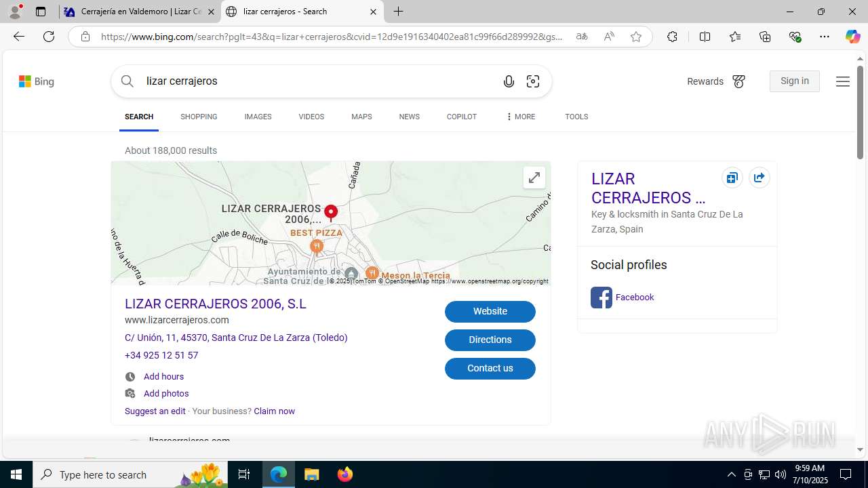Expand the MORE search categories dropdown
This screenshot has width=868, height=488.
pos(520,117)
